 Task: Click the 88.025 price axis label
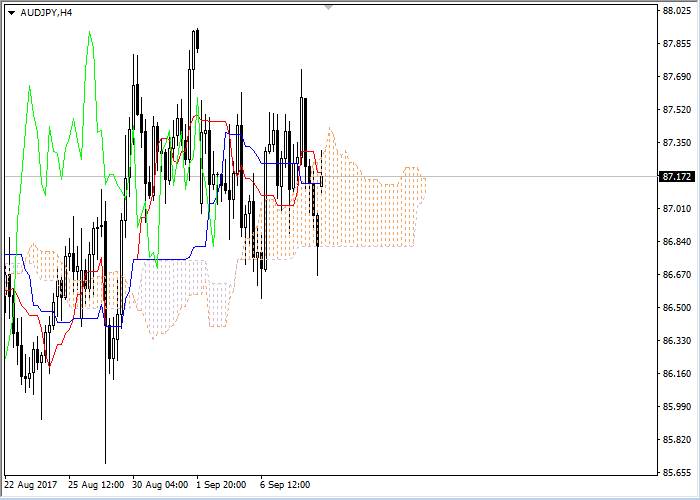coord(677,11)
